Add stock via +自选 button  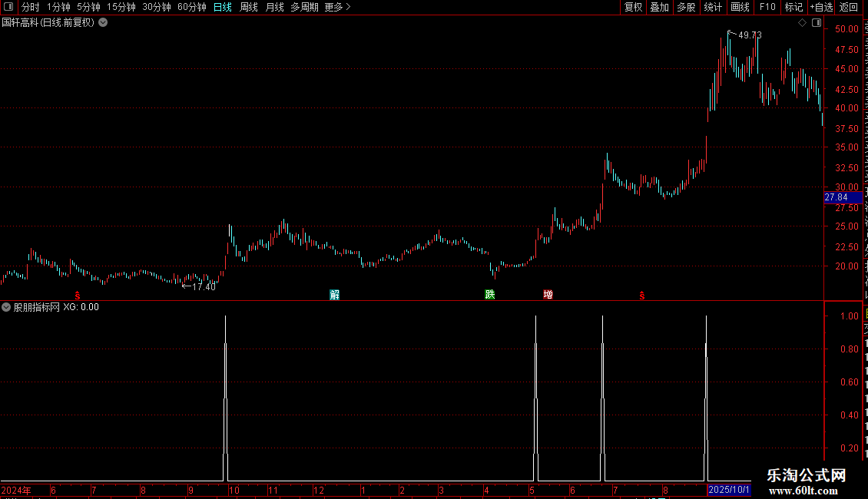821,7
